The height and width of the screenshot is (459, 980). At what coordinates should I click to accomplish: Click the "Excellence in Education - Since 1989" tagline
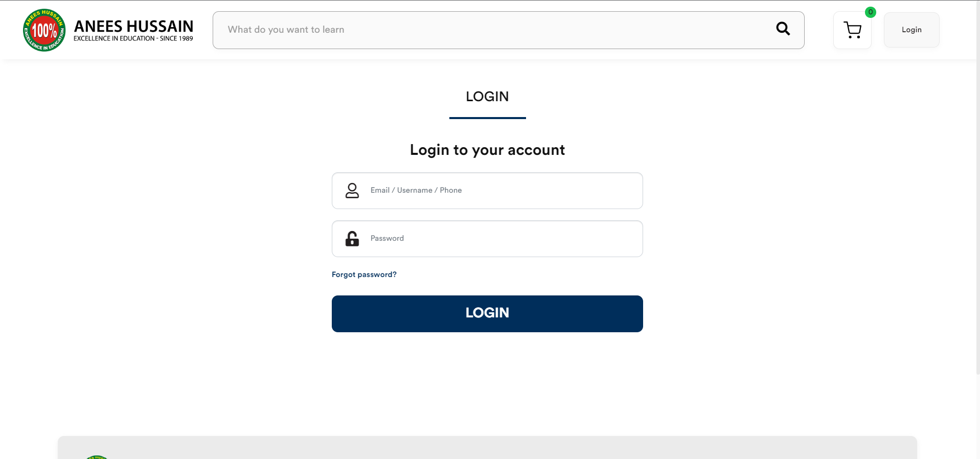[x=133, y=39]
